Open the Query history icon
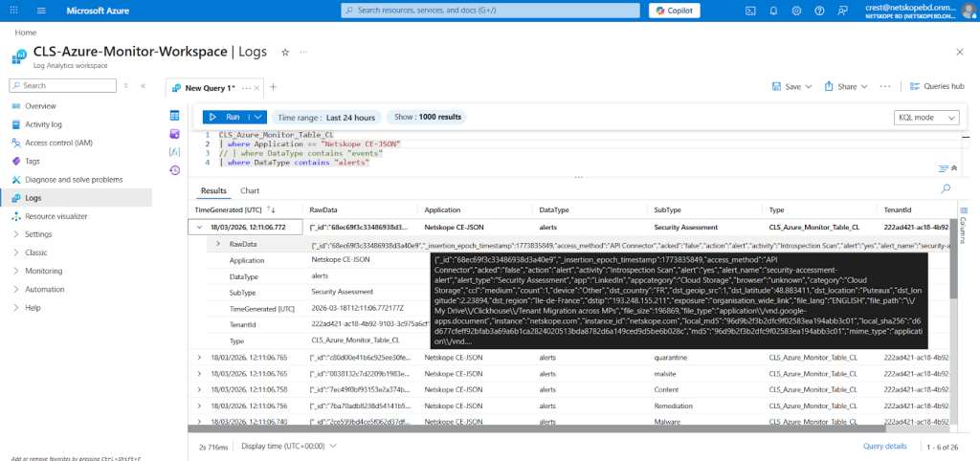 (x=174, y=170)
